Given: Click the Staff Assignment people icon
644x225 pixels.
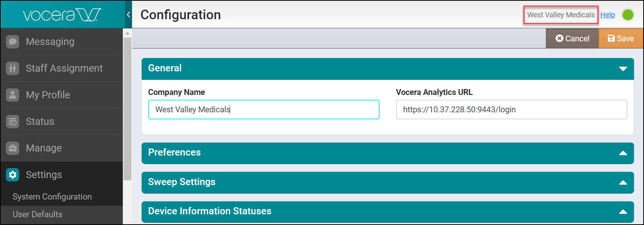Looking at the screenshot, I should coord(13,68).
